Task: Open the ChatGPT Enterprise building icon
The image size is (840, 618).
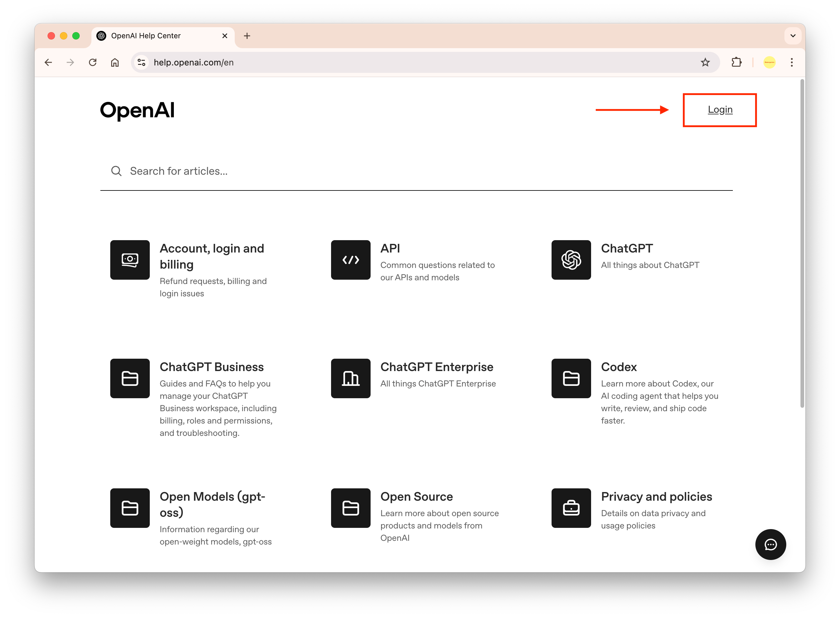Action: point(350,378)
